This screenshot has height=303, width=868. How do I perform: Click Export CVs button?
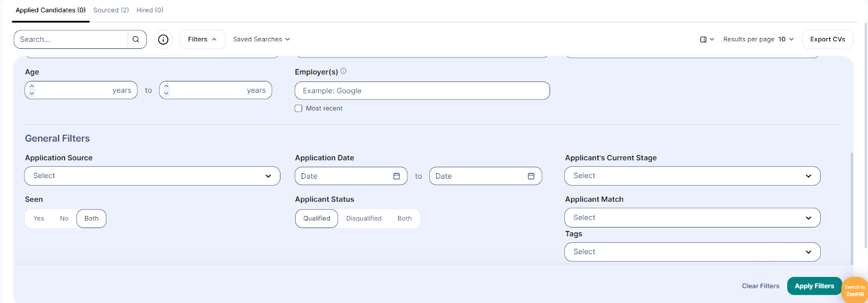pyautogui.click(x=827, y=39)
